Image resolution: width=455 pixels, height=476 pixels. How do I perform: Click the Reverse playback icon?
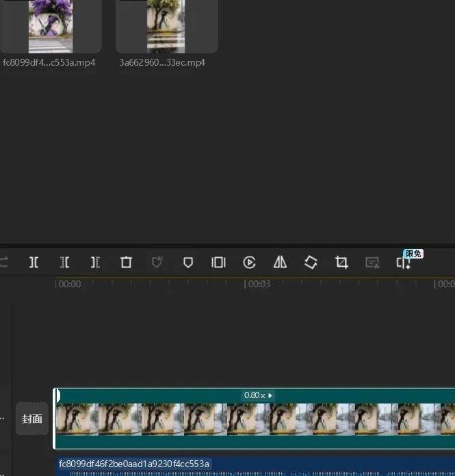250,263
